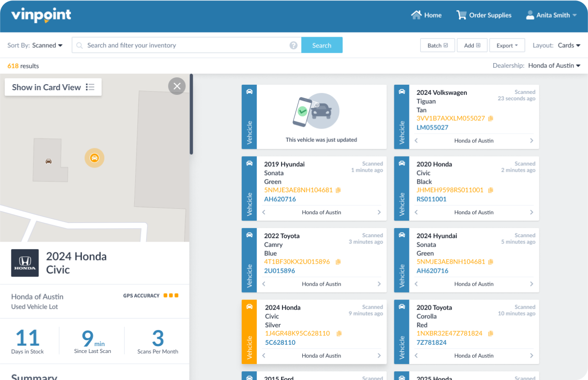588x380 pixels.
Task: Click the Honda logo in the vehicle detail panel
Action: (x=25, y=262)
